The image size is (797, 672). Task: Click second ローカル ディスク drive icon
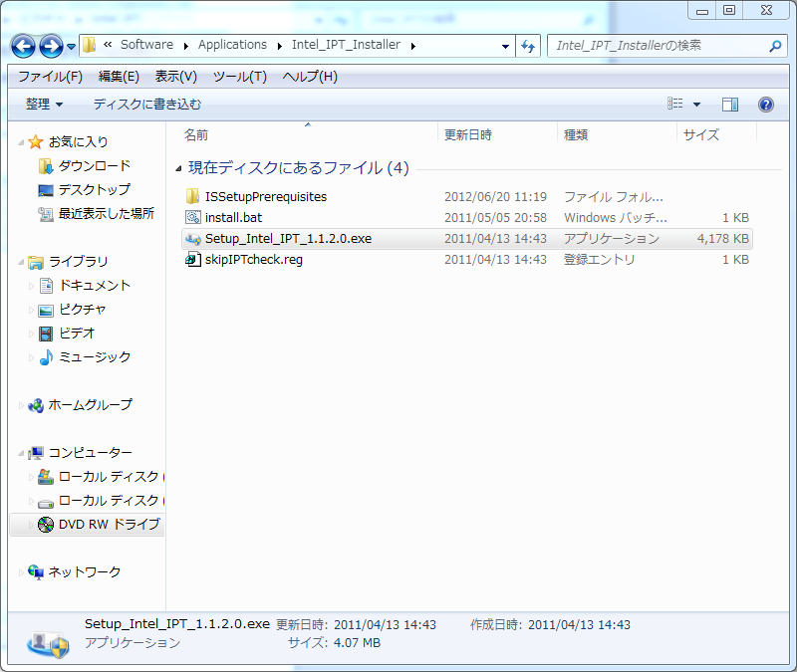click(46, 502)
